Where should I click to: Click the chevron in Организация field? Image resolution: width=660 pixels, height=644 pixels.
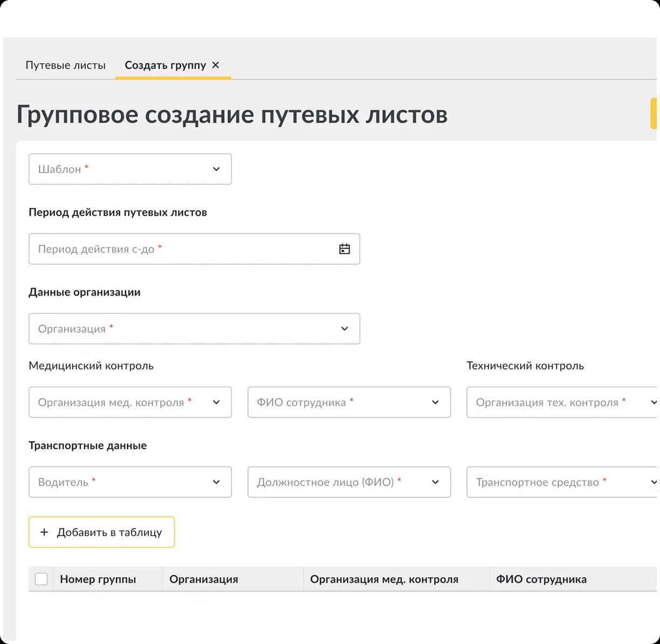click(x=345, y=328)
